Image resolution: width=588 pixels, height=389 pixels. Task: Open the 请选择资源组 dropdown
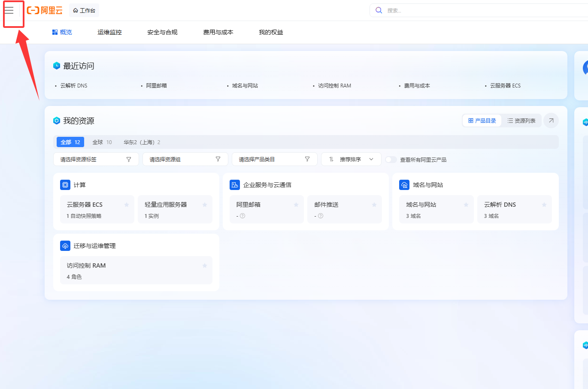click(185, 159)
